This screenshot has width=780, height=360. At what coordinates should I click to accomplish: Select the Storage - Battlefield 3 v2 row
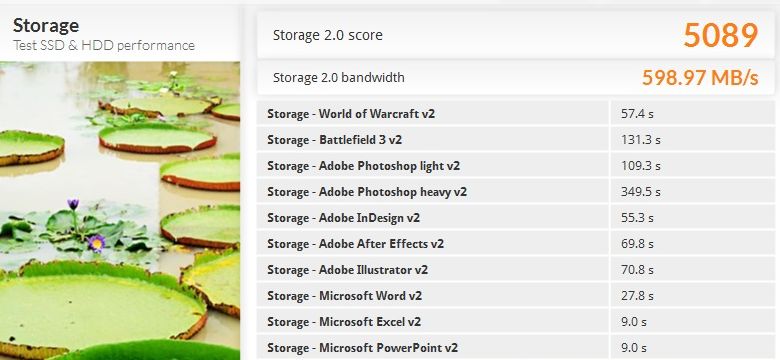coord(516,140)
